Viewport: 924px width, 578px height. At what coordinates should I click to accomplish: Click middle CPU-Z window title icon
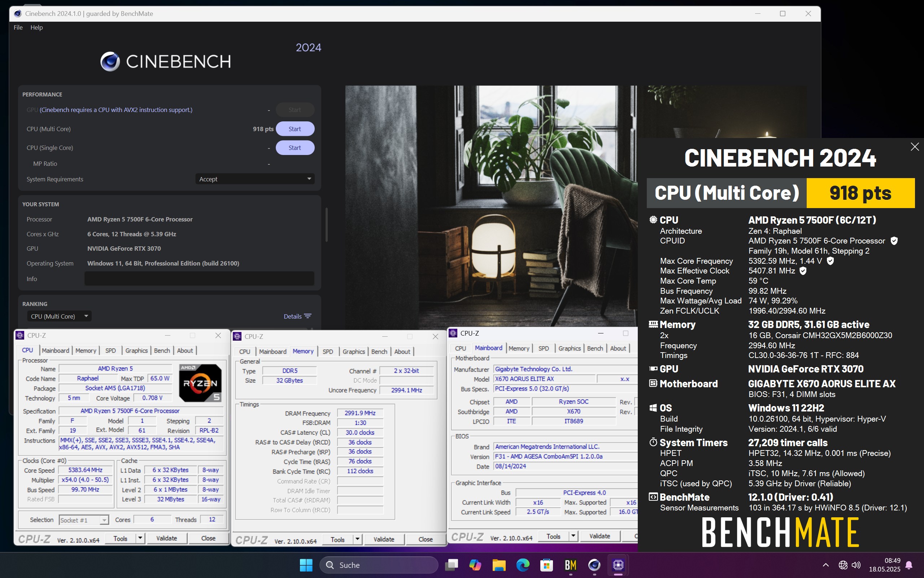(x=237, y=336)
